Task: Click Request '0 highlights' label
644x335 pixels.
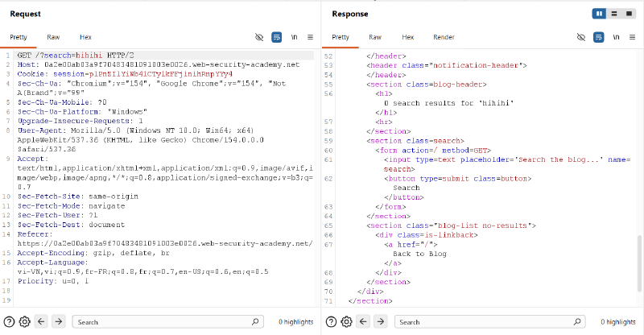Action: [x=295, y=322]
